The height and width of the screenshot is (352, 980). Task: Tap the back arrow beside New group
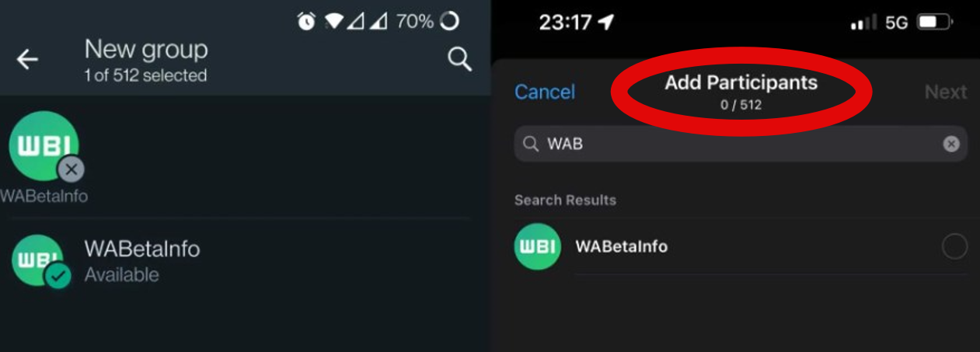click(x=27, y=60)
